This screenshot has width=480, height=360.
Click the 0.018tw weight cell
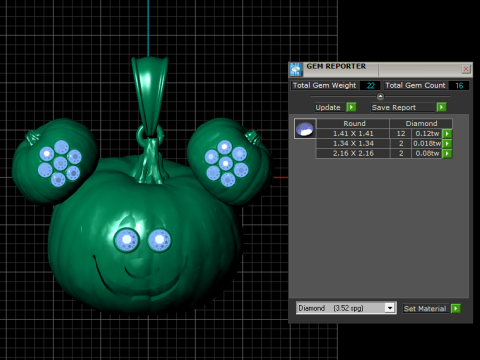tap(427, 144)
